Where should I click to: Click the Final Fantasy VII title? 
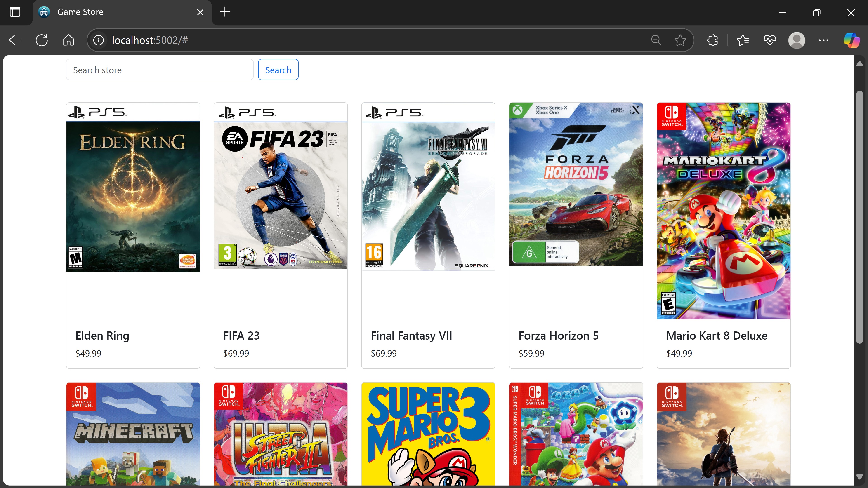[x=411, y=336]
